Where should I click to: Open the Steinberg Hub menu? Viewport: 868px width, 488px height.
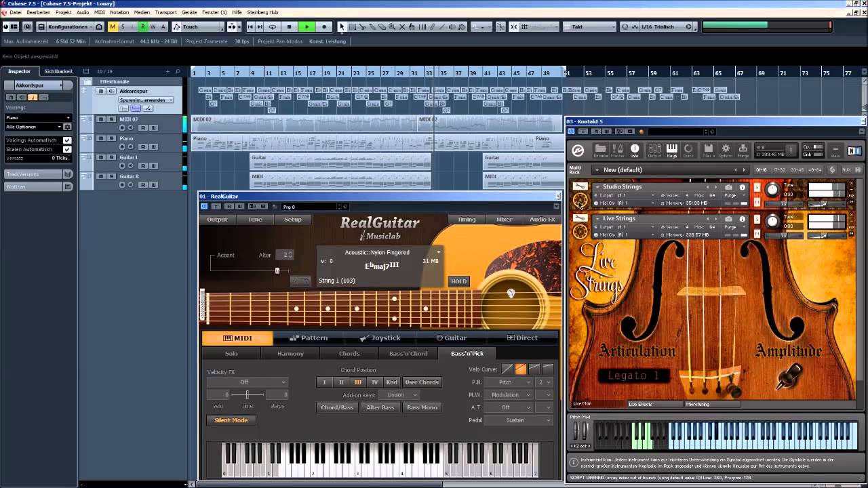[x=262, y=12]
